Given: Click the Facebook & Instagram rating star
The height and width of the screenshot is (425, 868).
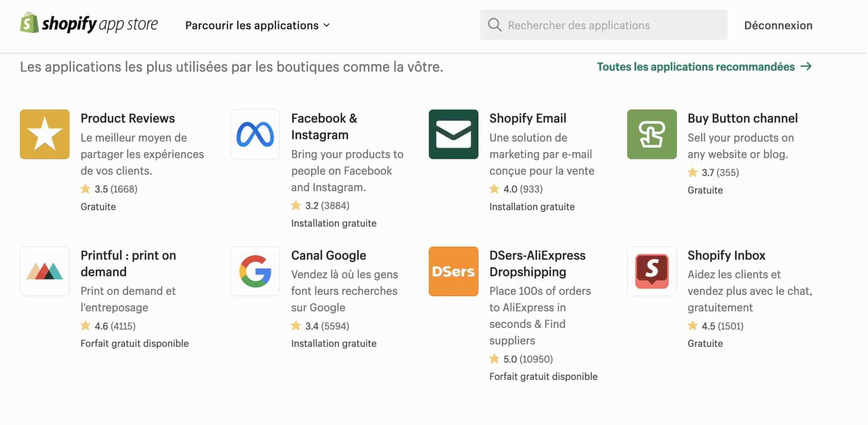Looking at the screenshot, I should tap(296, 205).
